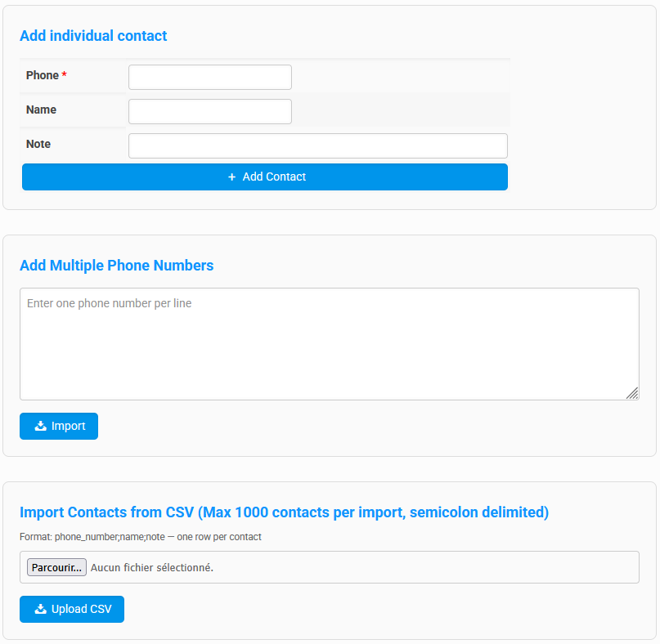Focus the Name text field
The height and width of the screenshot is (644, 660).
[210, 111]
